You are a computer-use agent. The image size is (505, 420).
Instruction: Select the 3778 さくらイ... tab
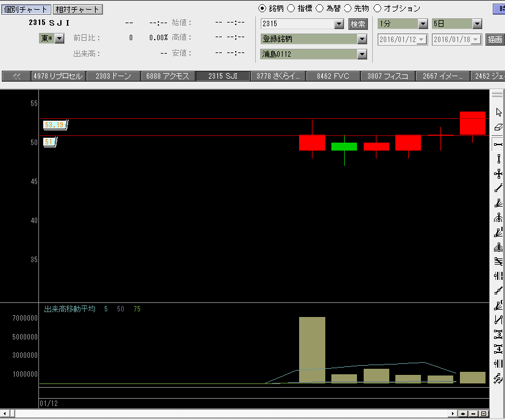pyautogui.click(x=278, y=76)
